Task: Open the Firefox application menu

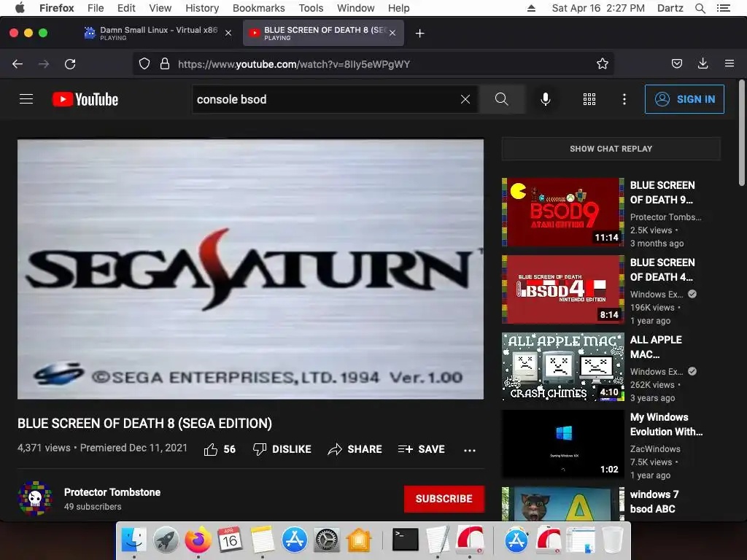Action: [729, 64]
